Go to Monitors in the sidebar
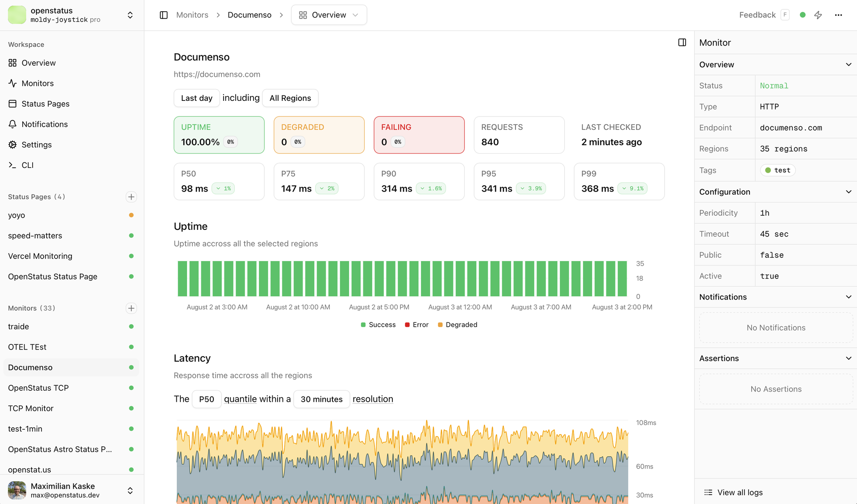This screenshot has width=857, height=504. [x=71, y=83]
